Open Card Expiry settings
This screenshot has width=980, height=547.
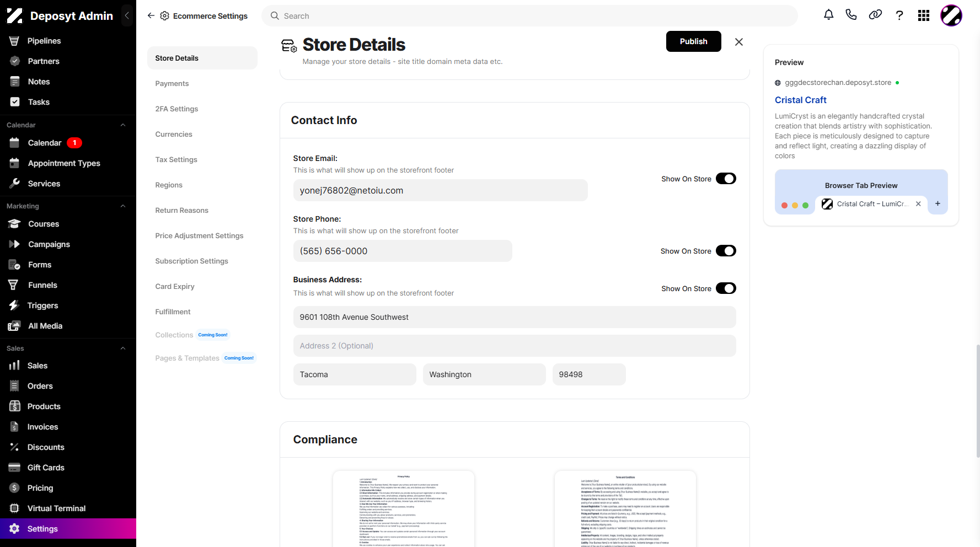tap(175, 286)
